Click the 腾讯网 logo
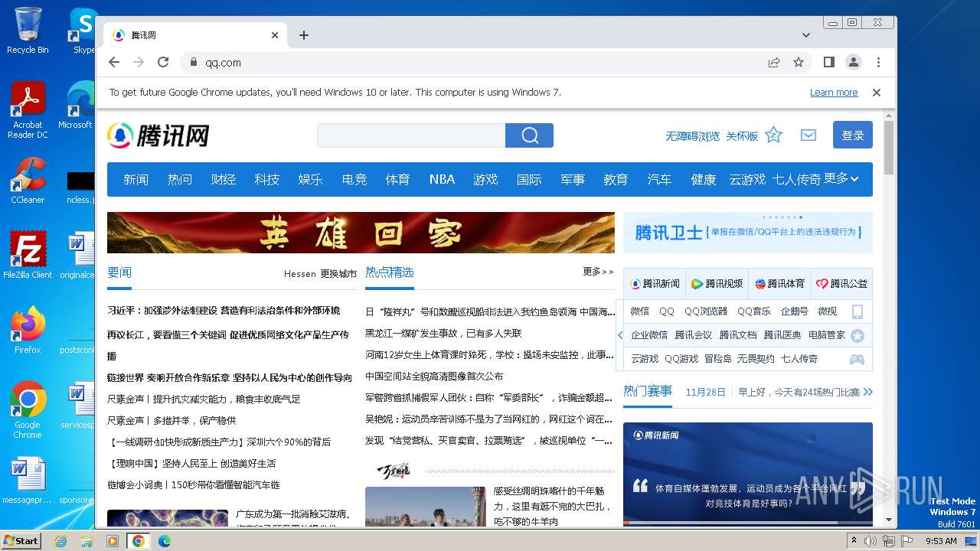The width and height of the screenshot is (980, 551). pyautogui.click(x=158, y=135)
